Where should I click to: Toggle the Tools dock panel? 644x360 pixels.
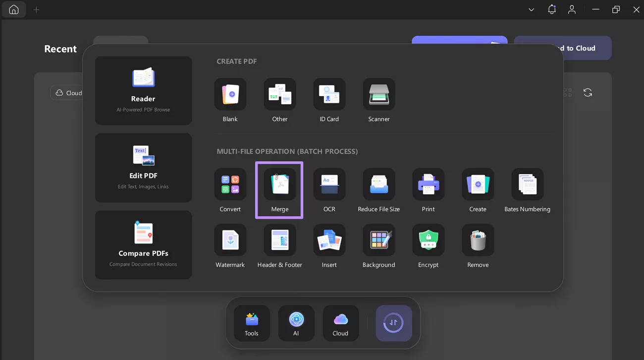pos(252,323)
